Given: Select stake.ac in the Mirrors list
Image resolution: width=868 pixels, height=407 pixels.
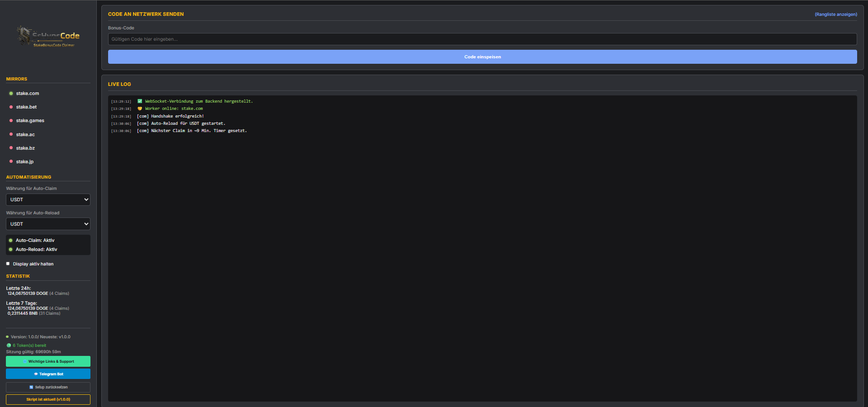Looking at the screenshot, I should coord(25,134).
